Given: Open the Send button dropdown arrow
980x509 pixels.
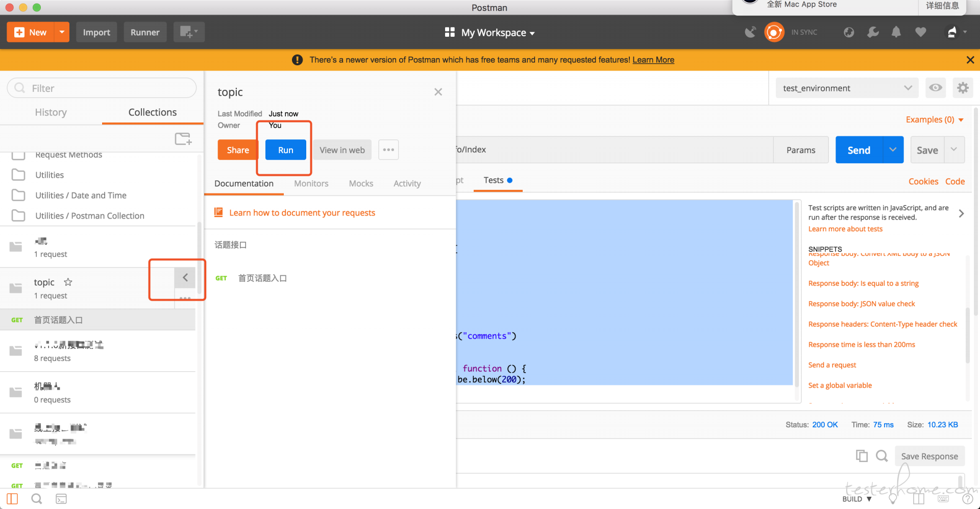Looking at the screenshot, I should [893, 150].
